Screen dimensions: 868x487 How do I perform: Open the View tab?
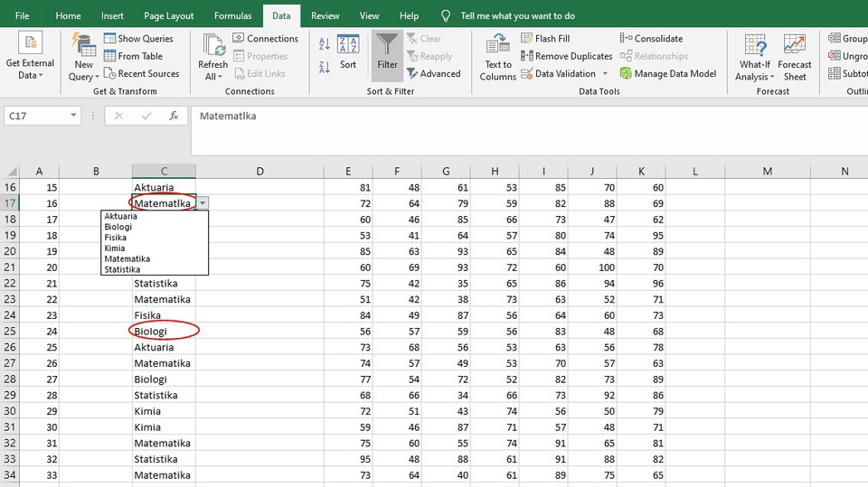369,15
